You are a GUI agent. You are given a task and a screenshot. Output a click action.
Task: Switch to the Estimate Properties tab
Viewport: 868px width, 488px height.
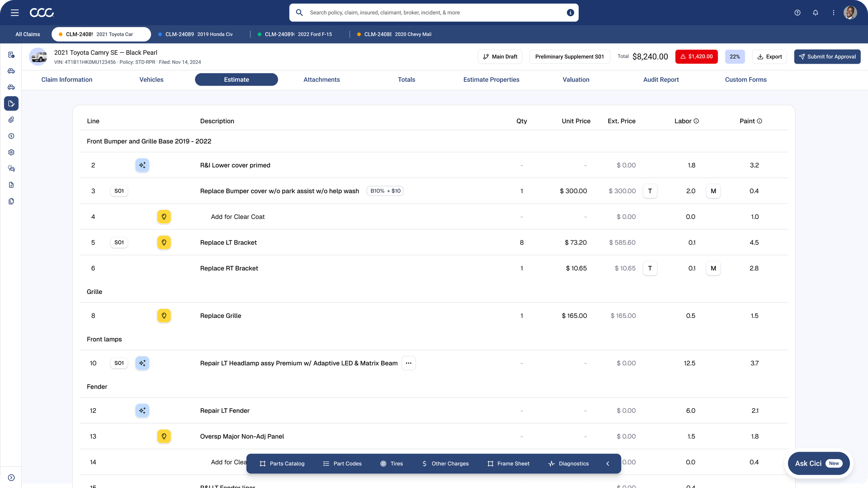pos(491,79)
